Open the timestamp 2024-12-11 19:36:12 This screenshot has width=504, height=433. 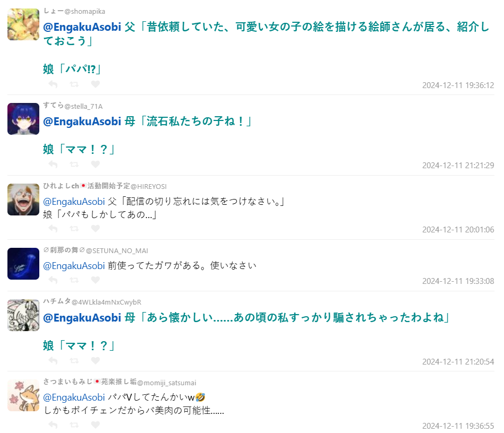pos(458,85)
